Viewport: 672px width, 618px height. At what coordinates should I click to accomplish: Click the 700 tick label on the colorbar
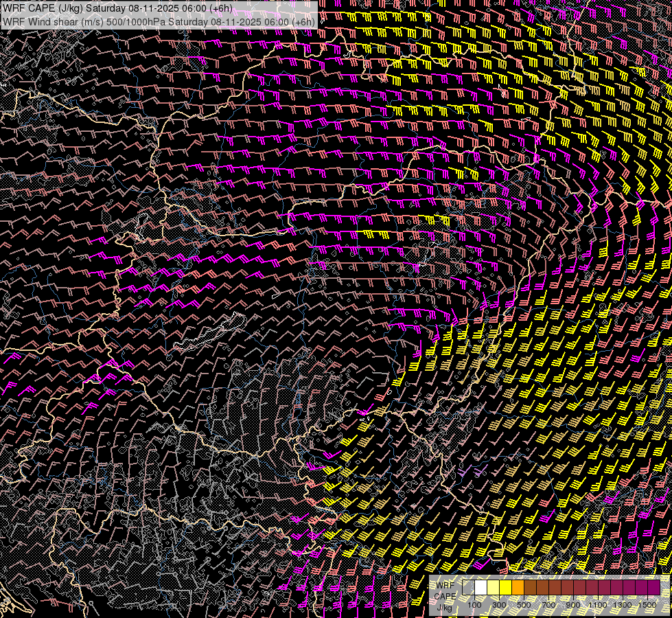point(548,605)
